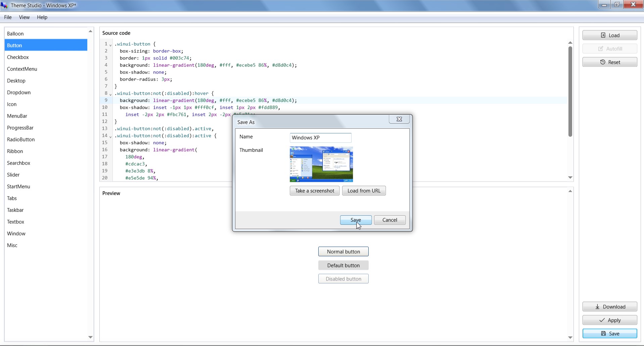Click the Apply checkmark button
The width and height of the screenshot is (644, 346).
tap(609, 320)
